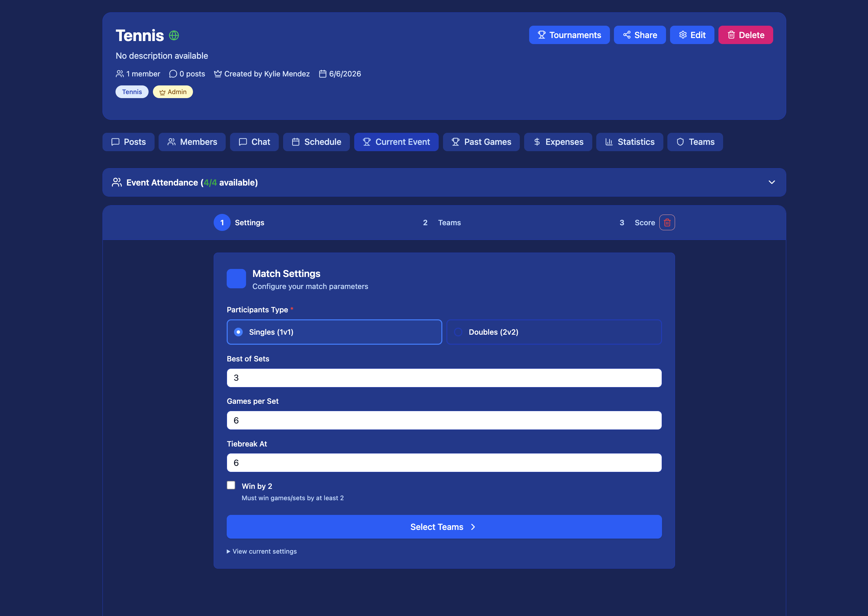The width and height of the screenshot is (868, 616).
Task: Click the Games per Set field
Action: tap(444, 420)
